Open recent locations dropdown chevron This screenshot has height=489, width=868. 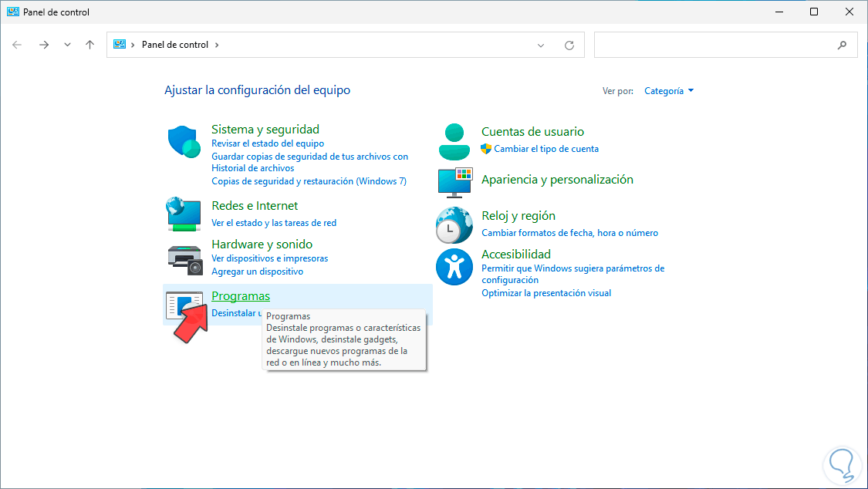[67, 45]
